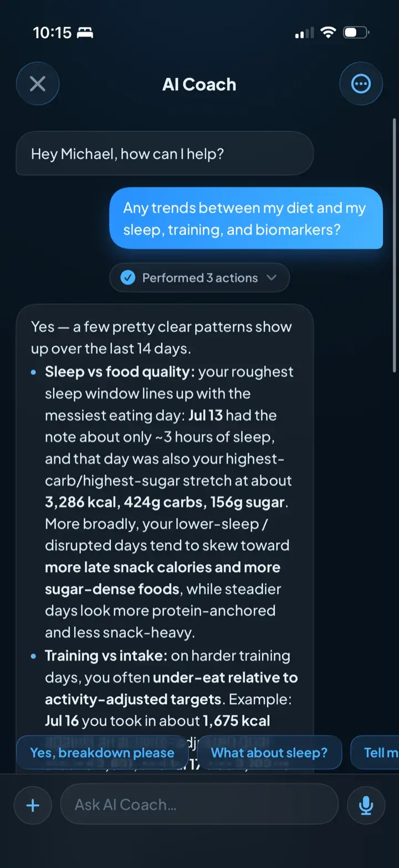Tap the AI Coach header title
The image size is (399, 868).
[199, 84]
